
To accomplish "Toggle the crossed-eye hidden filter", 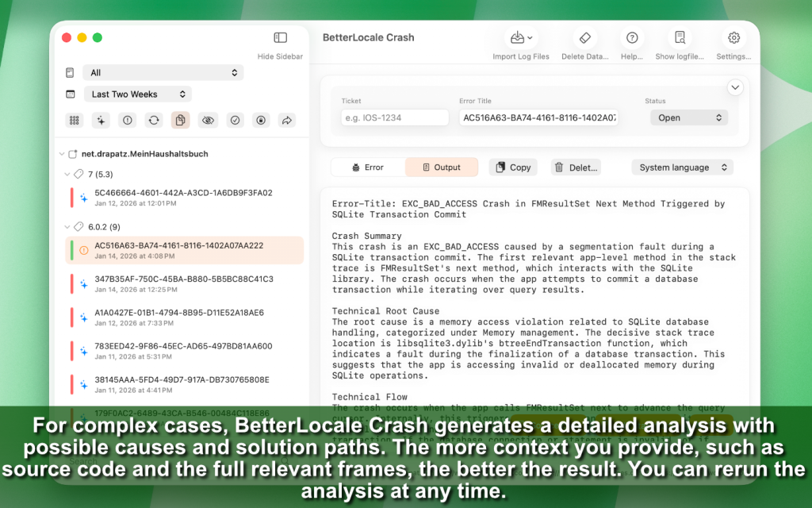I will coord(208,120).
